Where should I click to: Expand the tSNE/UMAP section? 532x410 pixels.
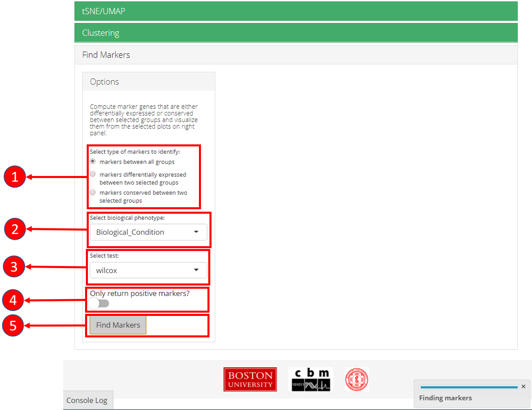click(296, 11)
